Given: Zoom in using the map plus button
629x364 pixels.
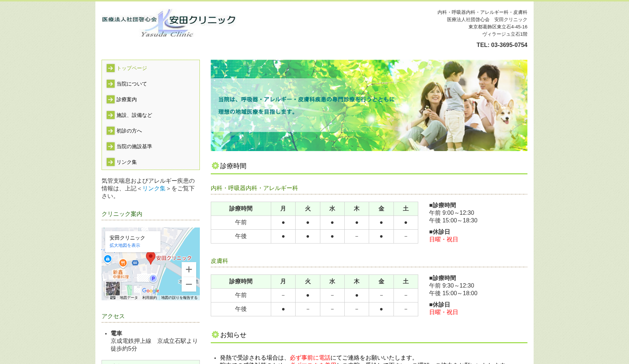Looking at the screenshot, I should [189, 269].
